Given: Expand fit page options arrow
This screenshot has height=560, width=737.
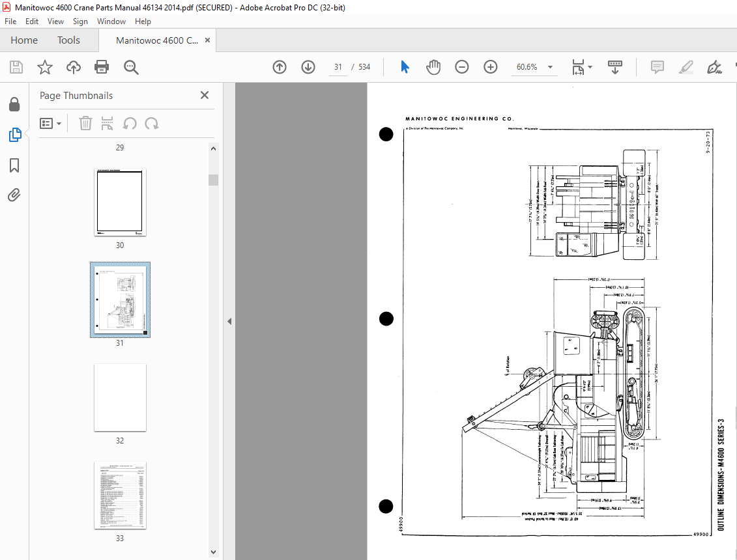Looking at the screenshot, I should (590, 67).
